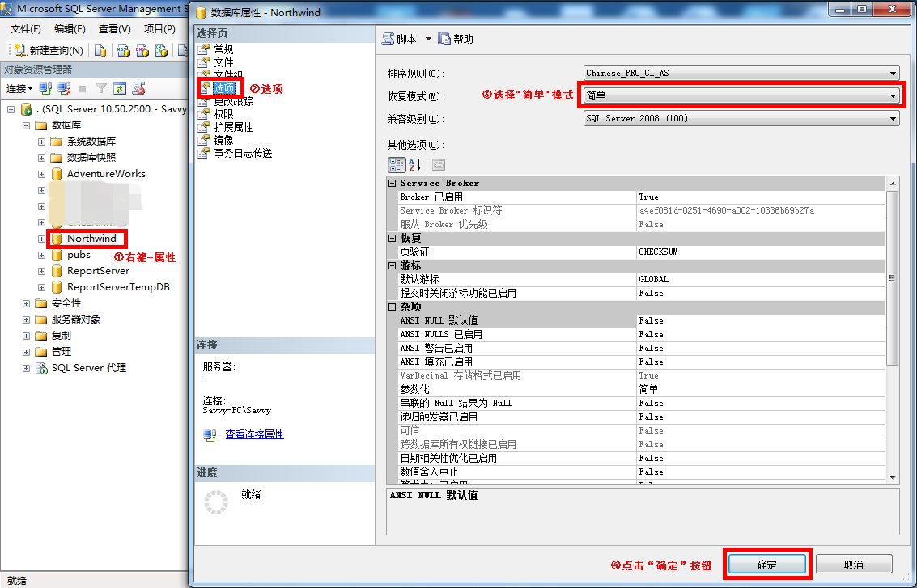Click the disconnect server icon in Object Explorer

64,89
